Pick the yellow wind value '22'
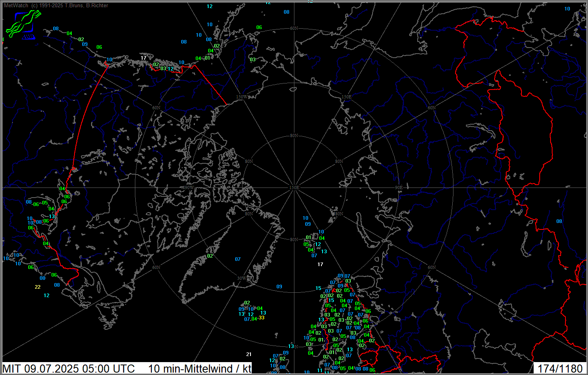The image size is (588, 375). tap(37, 287)
